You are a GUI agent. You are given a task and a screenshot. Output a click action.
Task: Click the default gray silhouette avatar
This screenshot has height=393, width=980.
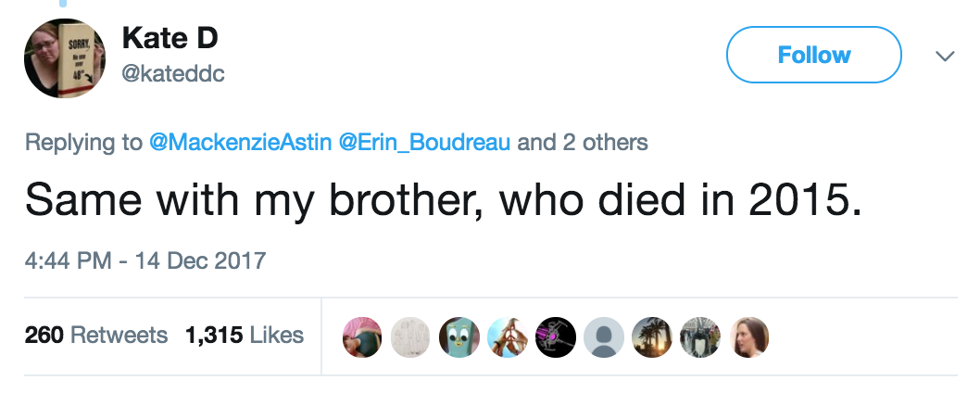point(603,337)
